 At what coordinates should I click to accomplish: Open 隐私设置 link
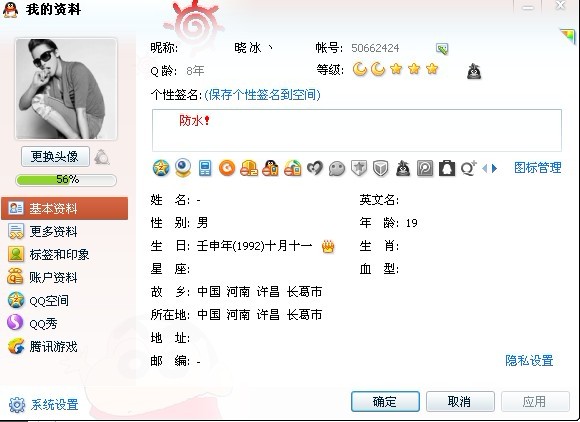pos(529,360)
